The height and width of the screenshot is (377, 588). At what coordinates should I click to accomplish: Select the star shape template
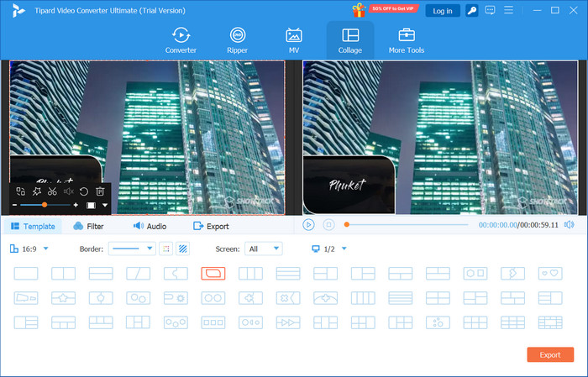(63, 298)
